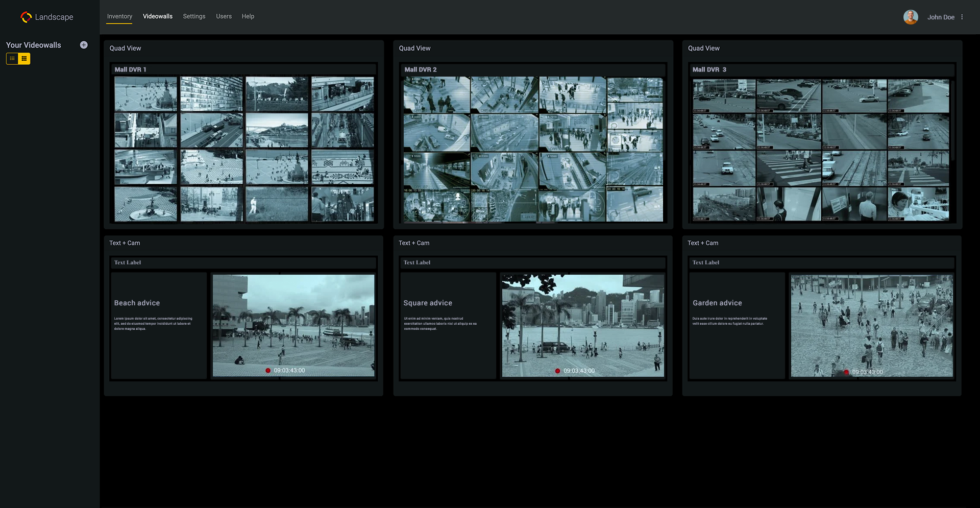Click the Mall DVR 3 title
Viewport: 980px width, 508px height.
click(709, 69)
